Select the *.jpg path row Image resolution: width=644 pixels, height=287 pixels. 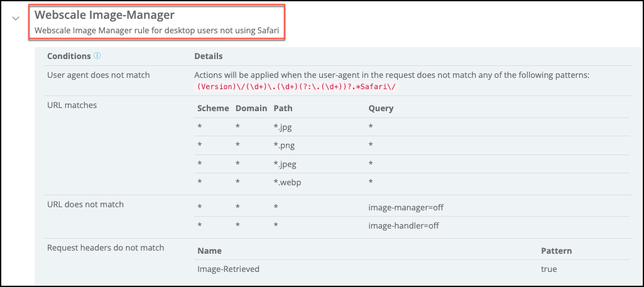coord(283,127)
